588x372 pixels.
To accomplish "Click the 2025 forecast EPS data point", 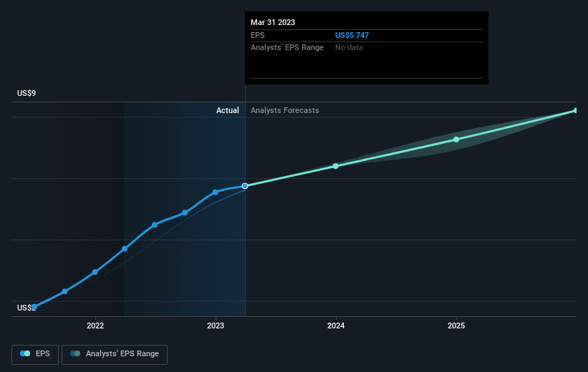I will tap(456, 139).
